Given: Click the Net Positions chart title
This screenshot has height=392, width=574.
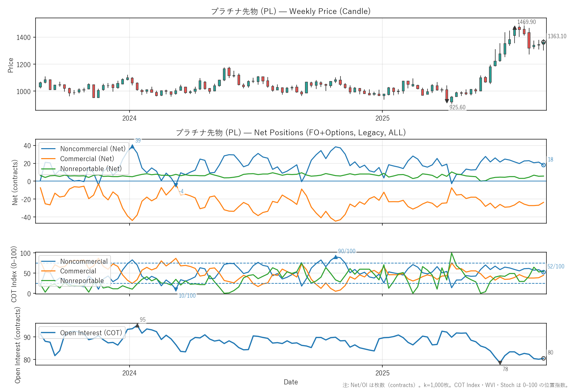Looking at the screenshot, I should 291,133.
